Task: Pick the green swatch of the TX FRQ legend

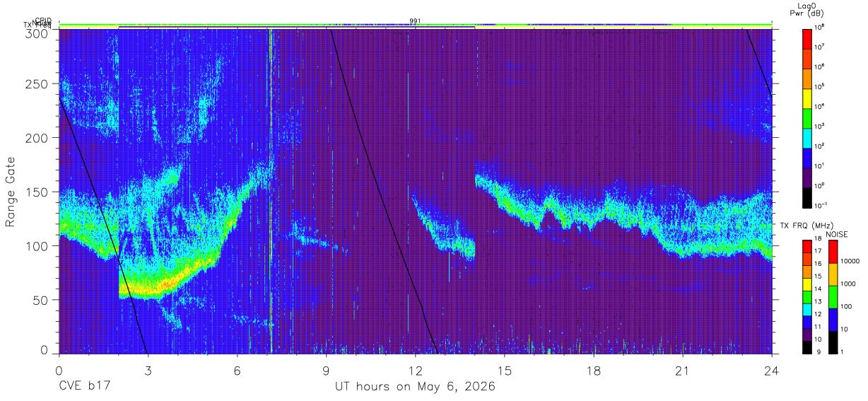Action: click(x=807, y=297)
